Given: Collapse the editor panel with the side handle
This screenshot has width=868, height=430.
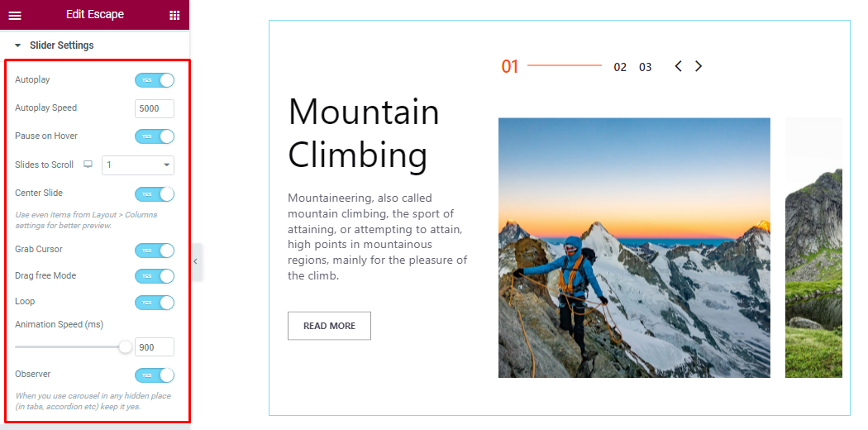Looking at the screenshot, I should click(x=195, y=261).
